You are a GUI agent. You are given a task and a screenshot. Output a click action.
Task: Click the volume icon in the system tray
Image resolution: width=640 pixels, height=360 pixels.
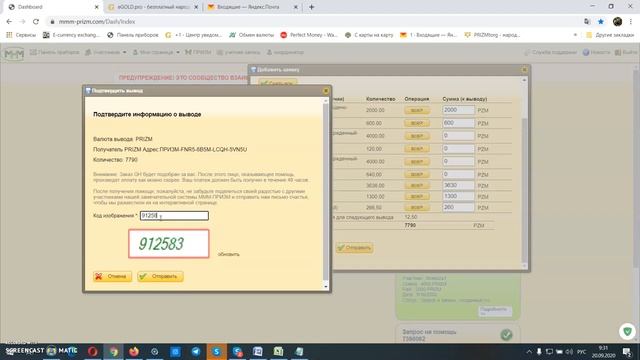tap(569, 351)
